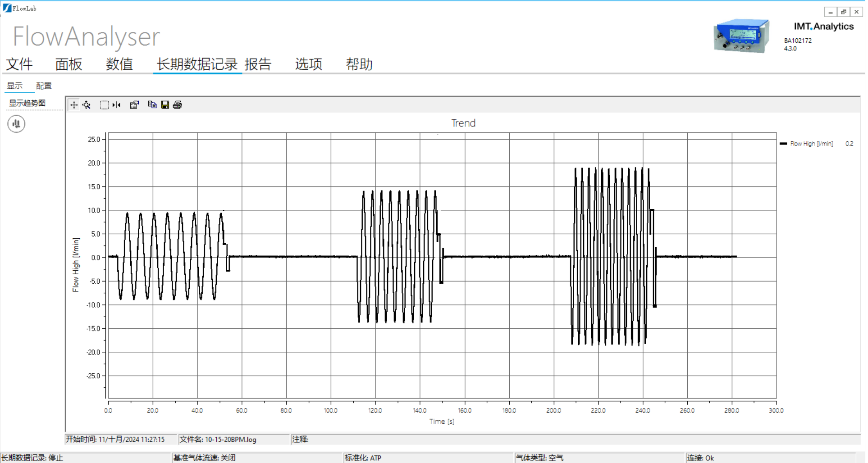Click the cursor alignment arrows icon
Image resolution: width=868 pixels, height=463 pixels.
pyautogui.click(x=117, y=105)
